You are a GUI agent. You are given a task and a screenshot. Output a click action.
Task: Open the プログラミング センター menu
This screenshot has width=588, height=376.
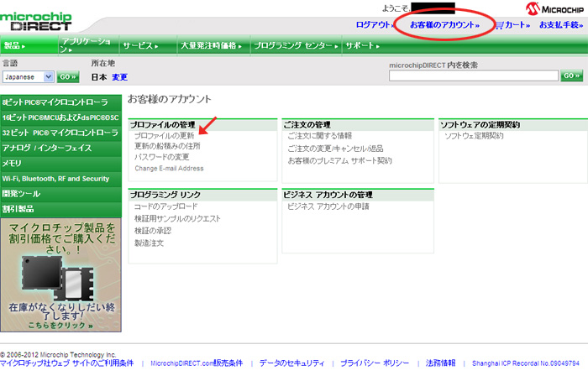pyautogui.click(x=294, y=45)
